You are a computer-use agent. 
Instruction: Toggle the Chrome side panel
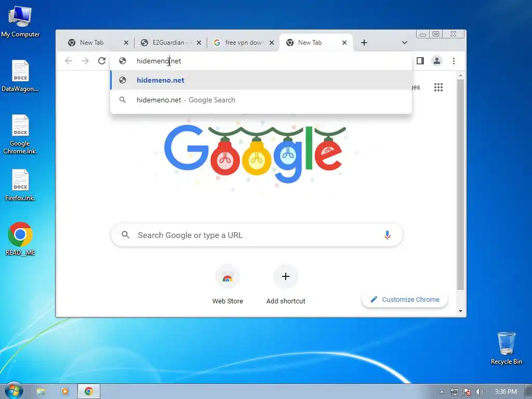click(420, 61)
